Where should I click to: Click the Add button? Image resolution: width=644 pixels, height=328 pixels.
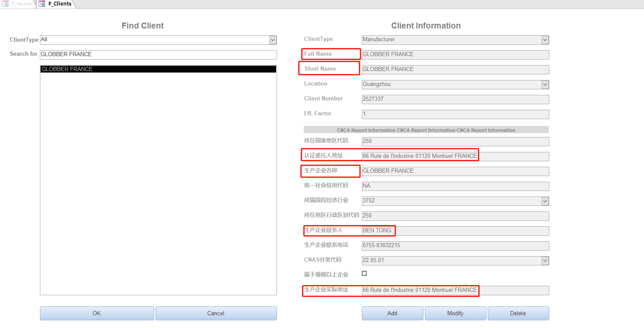tap(392, 314)
